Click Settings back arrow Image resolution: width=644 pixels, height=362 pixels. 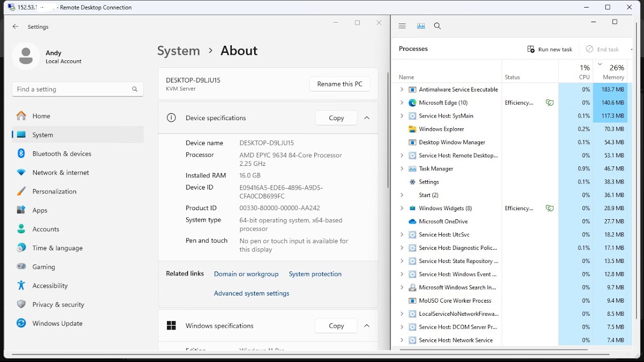pos(16,27)
